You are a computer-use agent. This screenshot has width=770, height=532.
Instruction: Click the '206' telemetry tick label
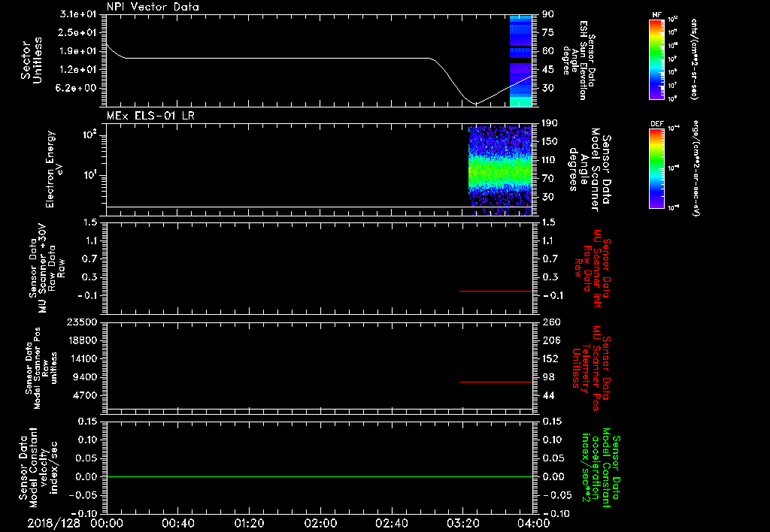[550, 340]
